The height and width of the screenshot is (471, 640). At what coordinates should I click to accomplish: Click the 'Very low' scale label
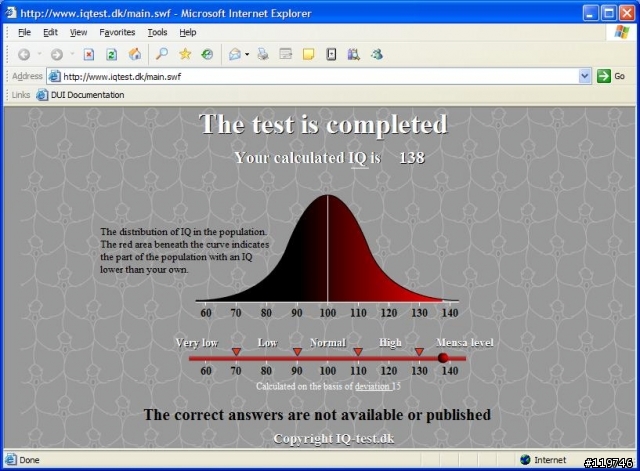[197, 343]
